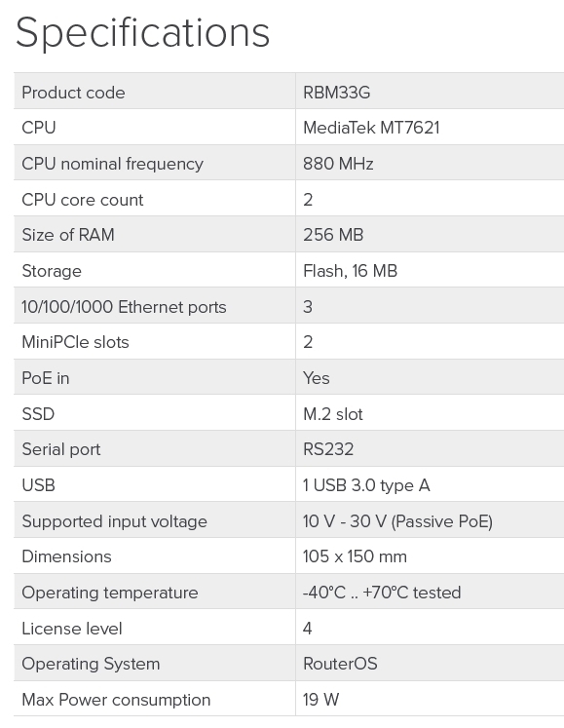Image resolution: width=564 pixels, height=728 pixels.
Task: Click the Operating temperature label
Action: point(110,593)
